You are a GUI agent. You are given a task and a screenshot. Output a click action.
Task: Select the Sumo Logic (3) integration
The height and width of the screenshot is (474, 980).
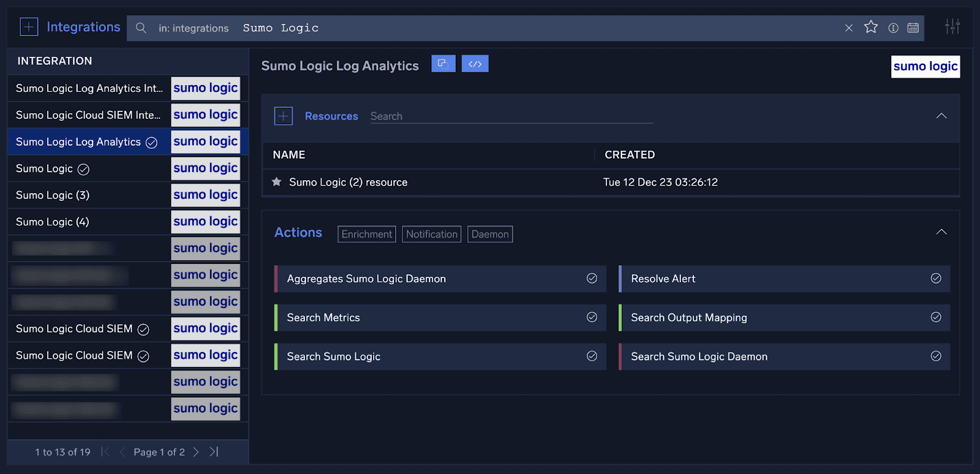pyautogui.click(x=128, y=195)
